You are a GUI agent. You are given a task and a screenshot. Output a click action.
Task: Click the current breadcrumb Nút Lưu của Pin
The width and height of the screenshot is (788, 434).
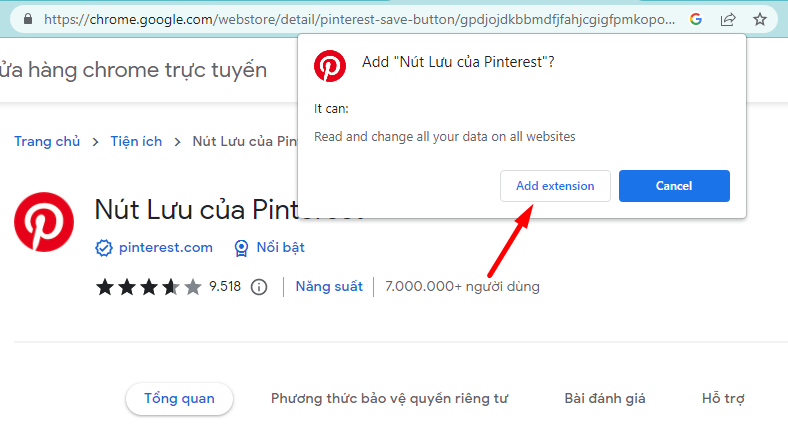(x=245, y=141)
